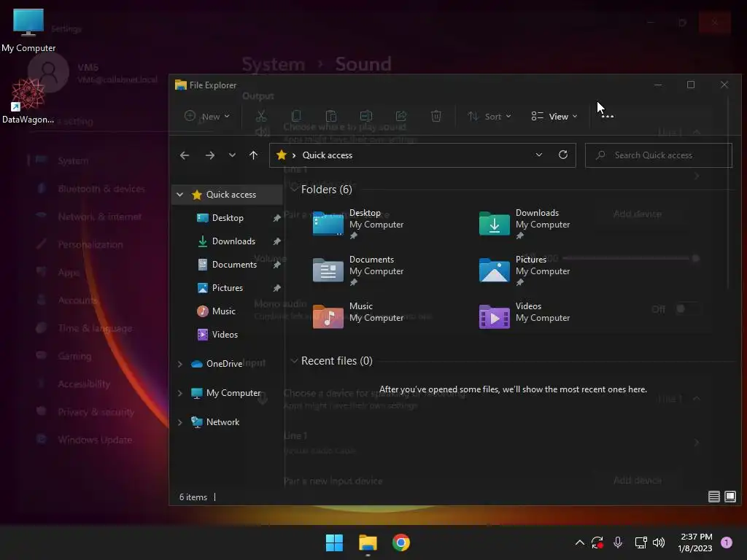Expand the address bar history dropdown

(539, 155)
